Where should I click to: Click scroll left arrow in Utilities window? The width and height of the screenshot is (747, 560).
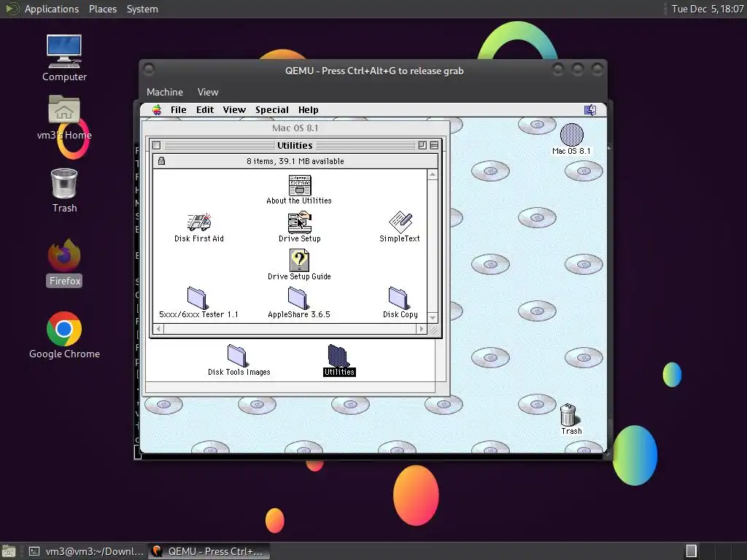click(x=158, y=329)
